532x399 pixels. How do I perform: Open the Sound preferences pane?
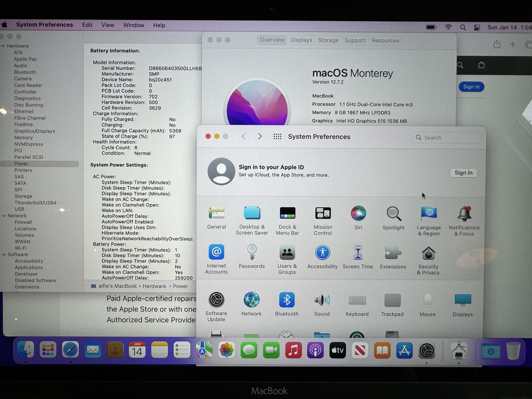point(322,304)
